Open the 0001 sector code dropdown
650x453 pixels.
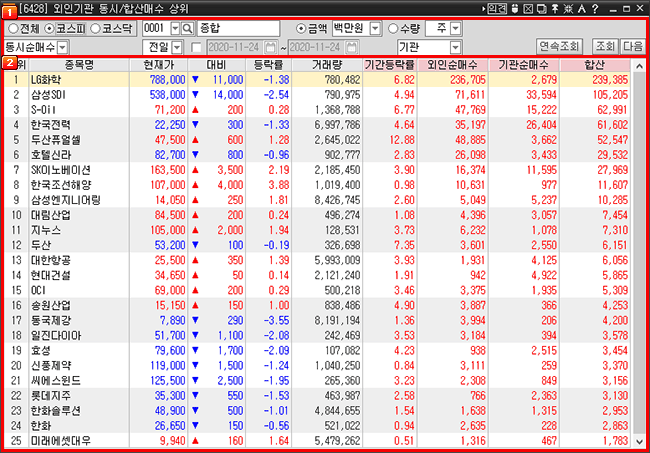click(x=175, y=28)
